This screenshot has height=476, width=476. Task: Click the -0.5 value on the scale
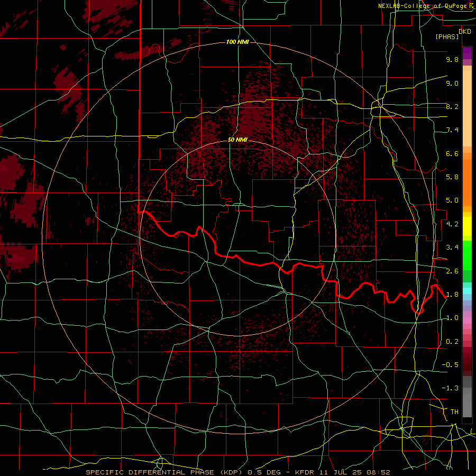click(450, 365)
